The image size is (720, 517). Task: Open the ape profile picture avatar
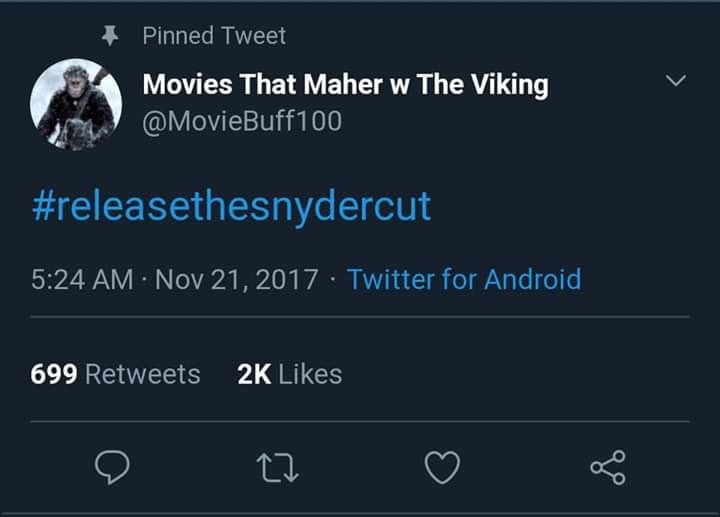[x=76, y=103]
